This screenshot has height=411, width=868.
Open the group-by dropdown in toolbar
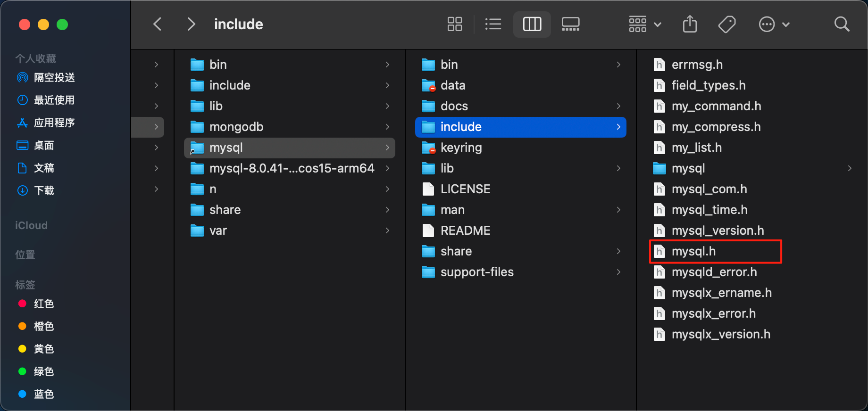(644, 24)
